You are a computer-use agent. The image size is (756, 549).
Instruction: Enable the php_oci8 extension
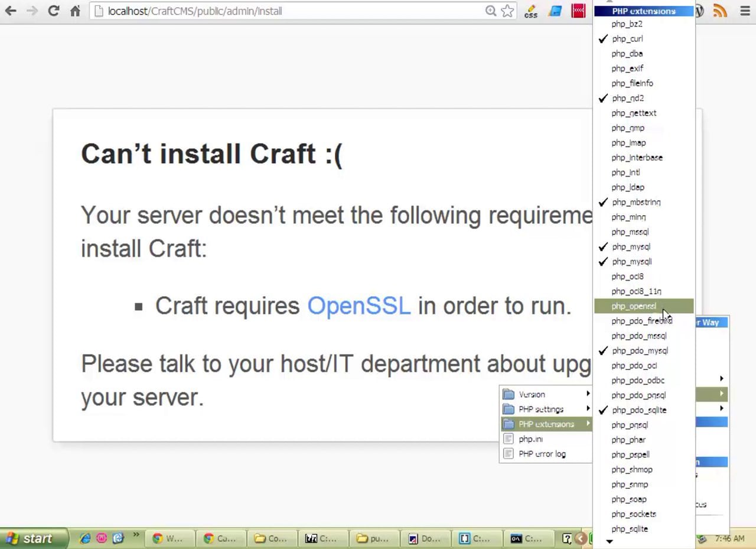[x=644, y=276]
